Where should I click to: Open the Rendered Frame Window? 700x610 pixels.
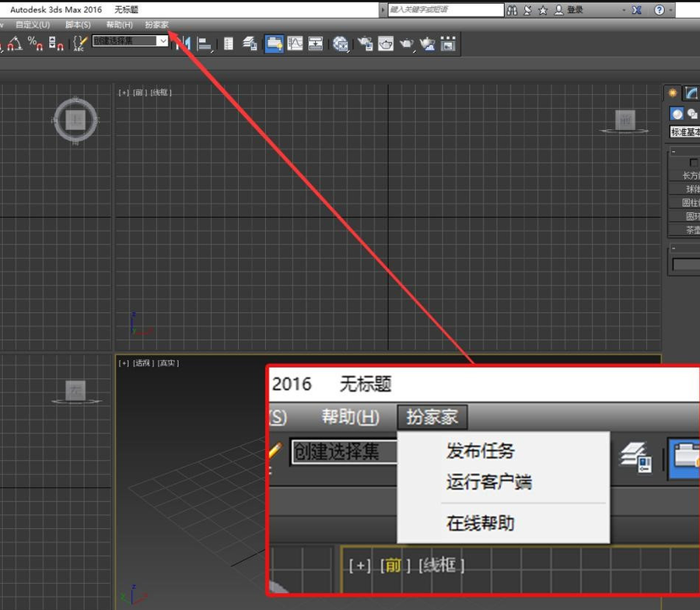386,44
